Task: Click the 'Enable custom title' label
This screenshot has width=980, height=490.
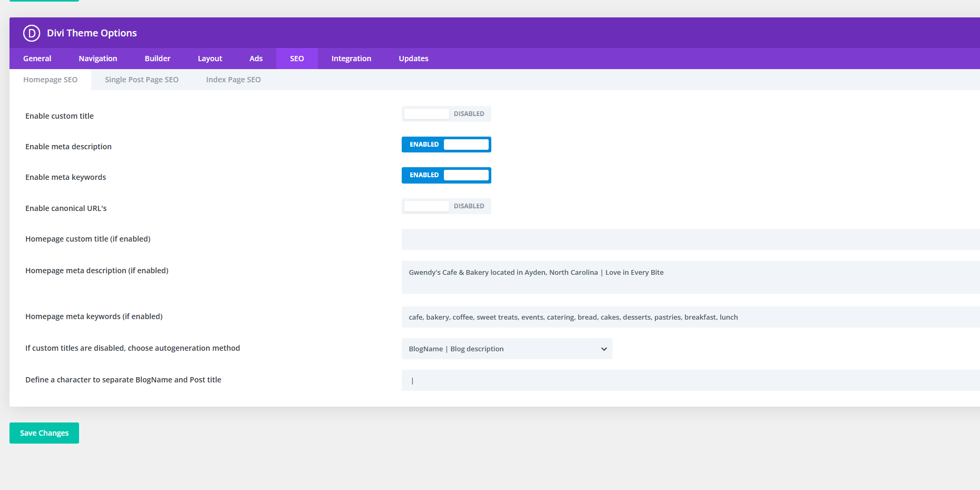Action: (60, 116)
